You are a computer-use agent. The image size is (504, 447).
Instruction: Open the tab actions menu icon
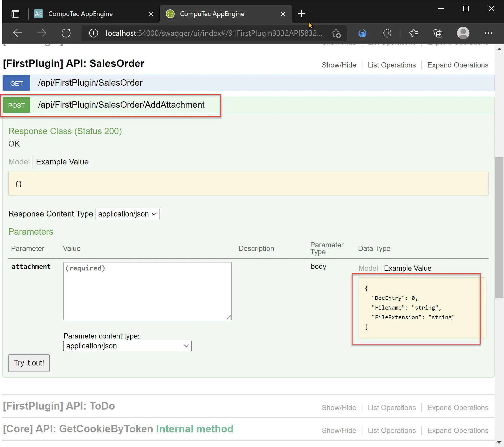click(x=15, y=14)
